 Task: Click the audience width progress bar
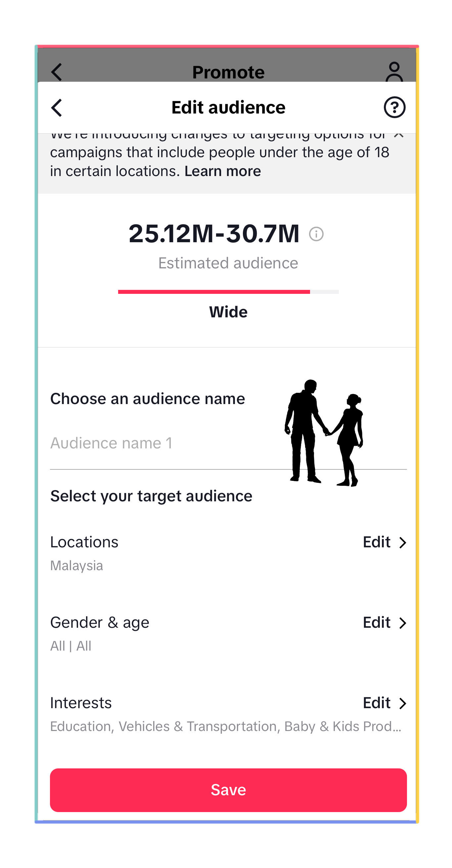point(228,292)
